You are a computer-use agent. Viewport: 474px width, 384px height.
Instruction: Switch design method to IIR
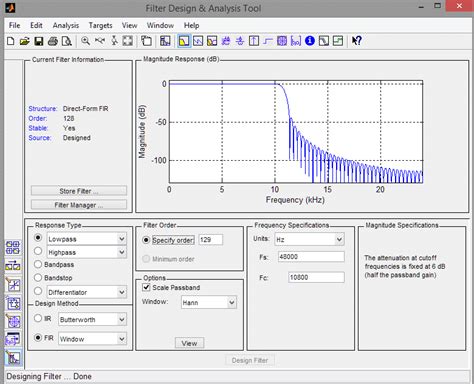pos(38,318)
